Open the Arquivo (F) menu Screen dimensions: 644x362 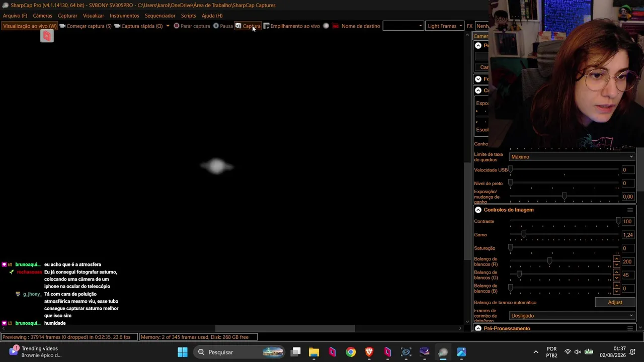click(15, 16)
